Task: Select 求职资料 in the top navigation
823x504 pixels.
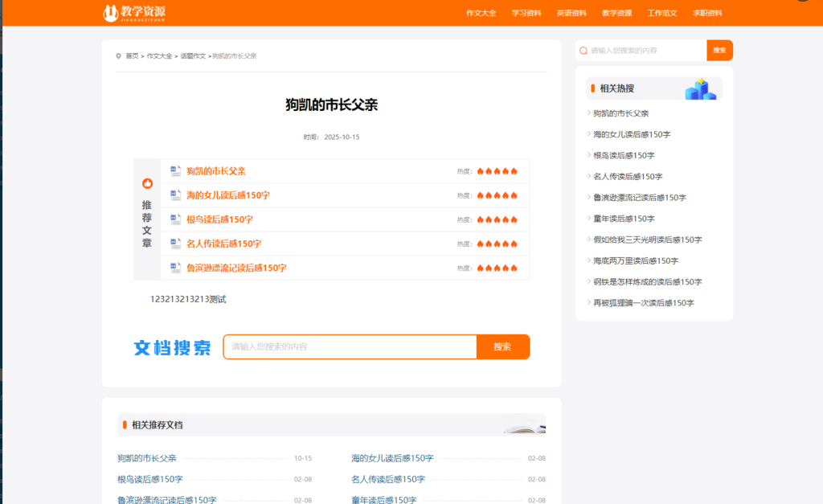Action: [707, 13]
